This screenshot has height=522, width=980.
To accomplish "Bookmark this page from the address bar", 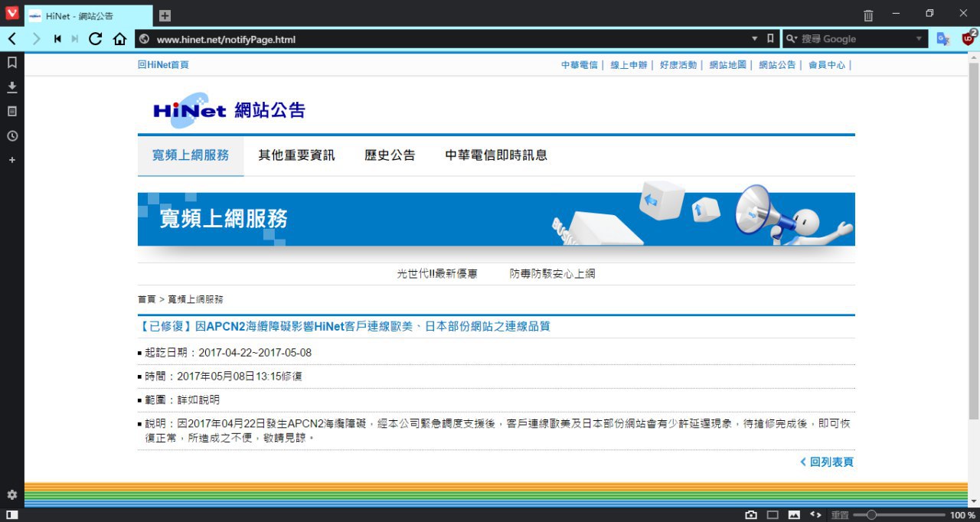I will pos(770,38).
